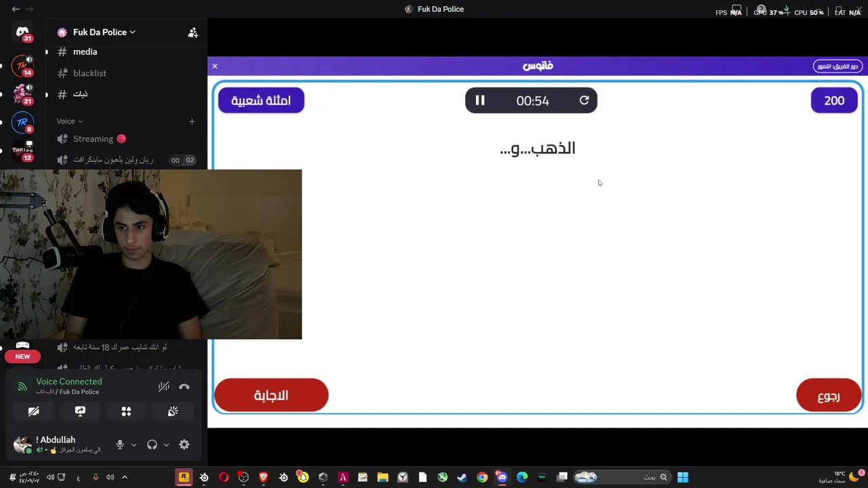This screenshot has height=488, width=868.
Task: Click the team turn label at top right
Action: 837,66
